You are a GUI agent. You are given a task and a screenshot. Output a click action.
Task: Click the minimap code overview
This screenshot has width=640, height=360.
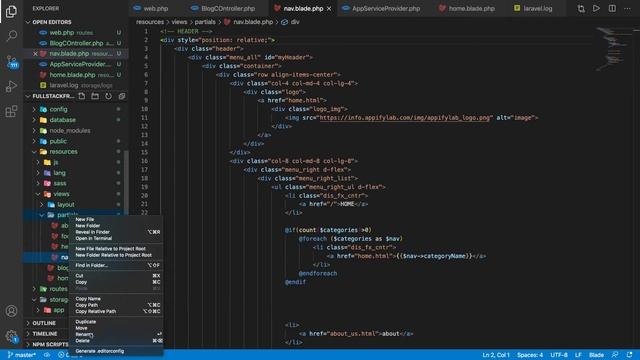(x=611, y=49)
